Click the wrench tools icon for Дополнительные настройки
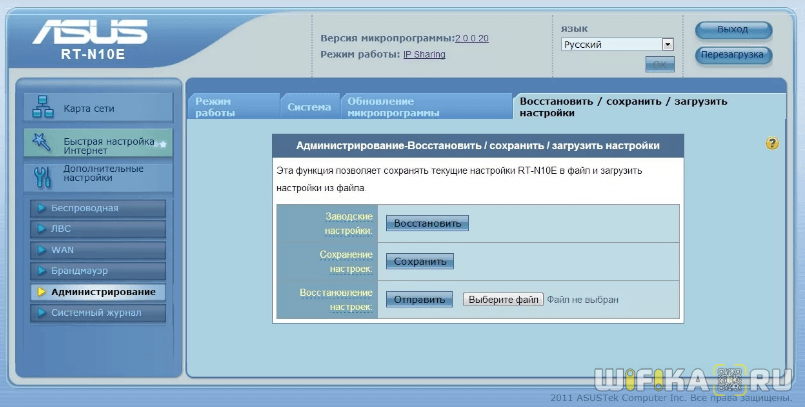Screen dimensions: 805x407 click(42, 178)
